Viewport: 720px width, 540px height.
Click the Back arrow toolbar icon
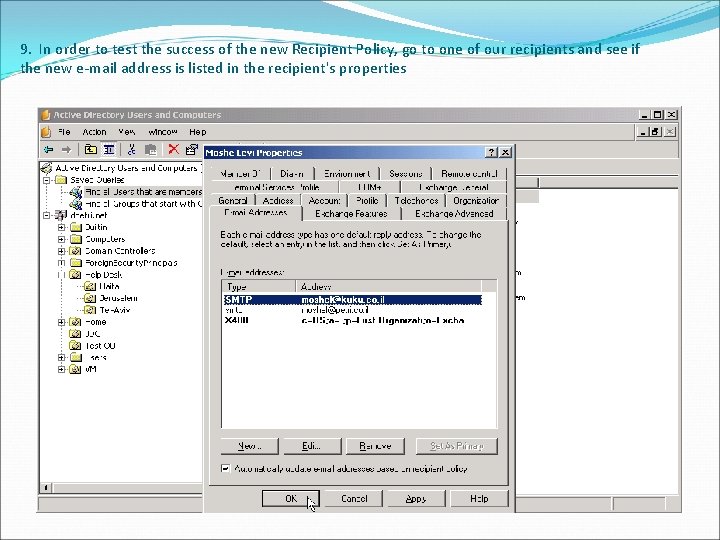(48, 149)
